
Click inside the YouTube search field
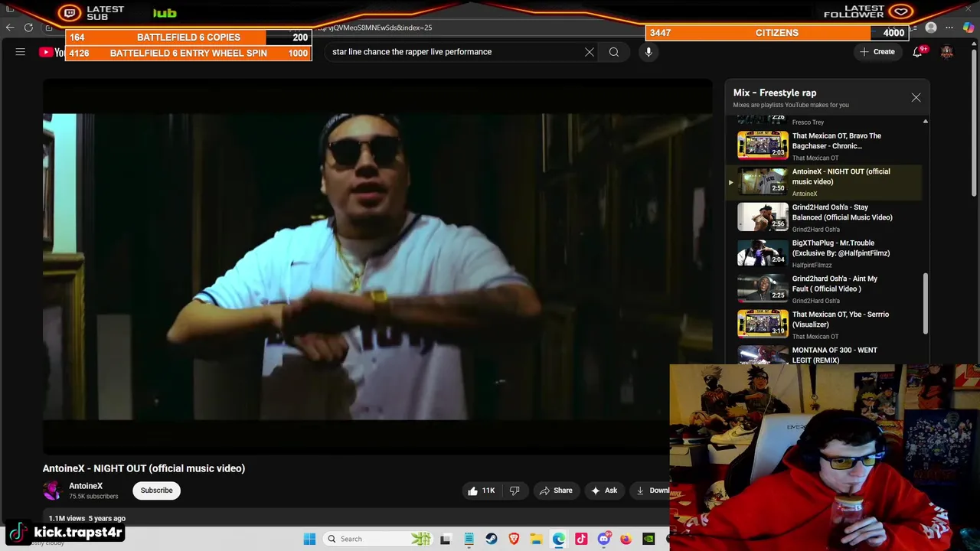pos(456,52)
